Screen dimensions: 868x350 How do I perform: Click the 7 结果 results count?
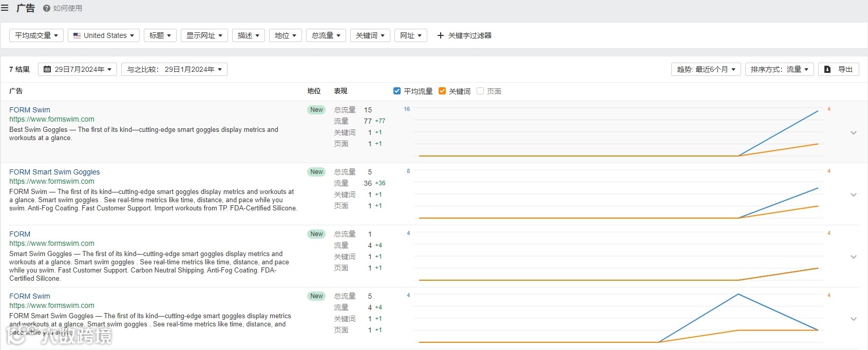pyautogui.click(x=20, y=69)
